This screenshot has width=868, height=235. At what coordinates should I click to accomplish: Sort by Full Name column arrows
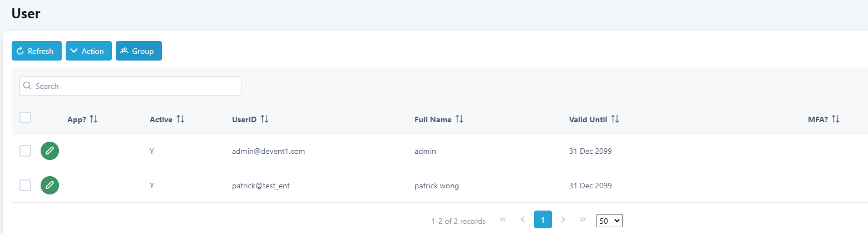pyautogui.click(x=459, y=119)
